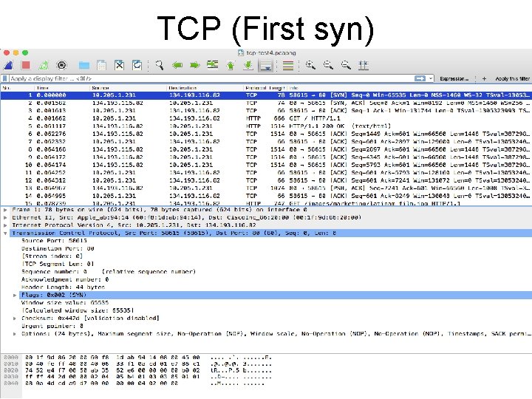The width and height of the screenshot is (532, 399).
Task: Expand the Flags: 0x002 (SYN) row
Action: [15, 295]
